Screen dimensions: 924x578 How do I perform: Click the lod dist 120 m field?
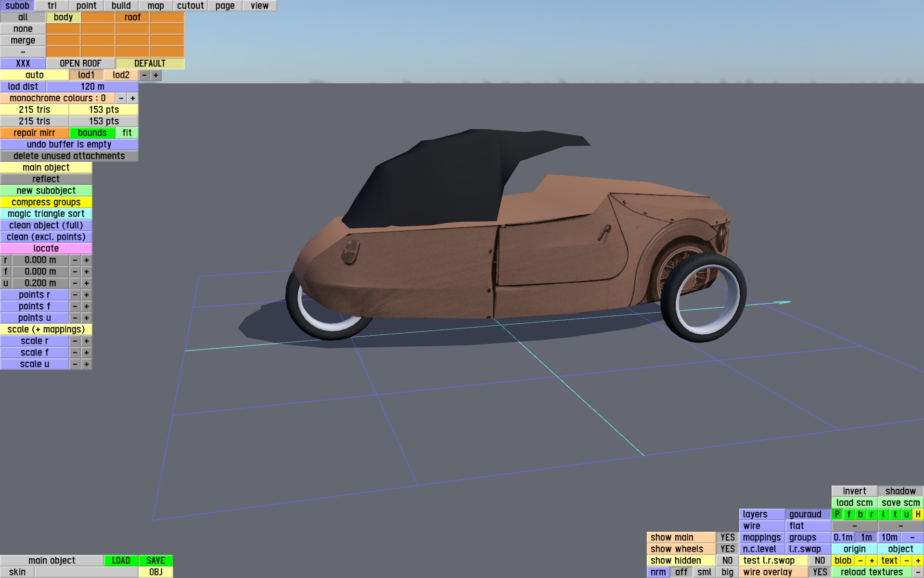click(x=92, y=87)
